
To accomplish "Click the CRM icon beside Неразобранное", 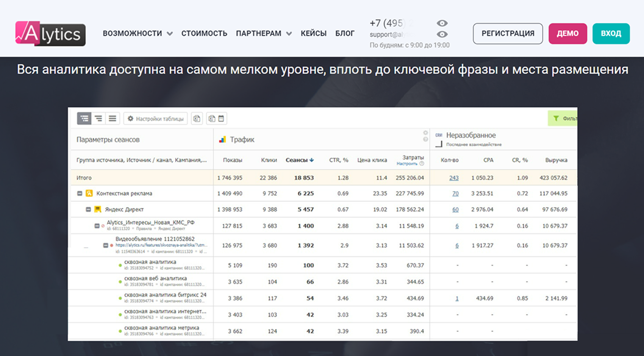I will (439, 135).
